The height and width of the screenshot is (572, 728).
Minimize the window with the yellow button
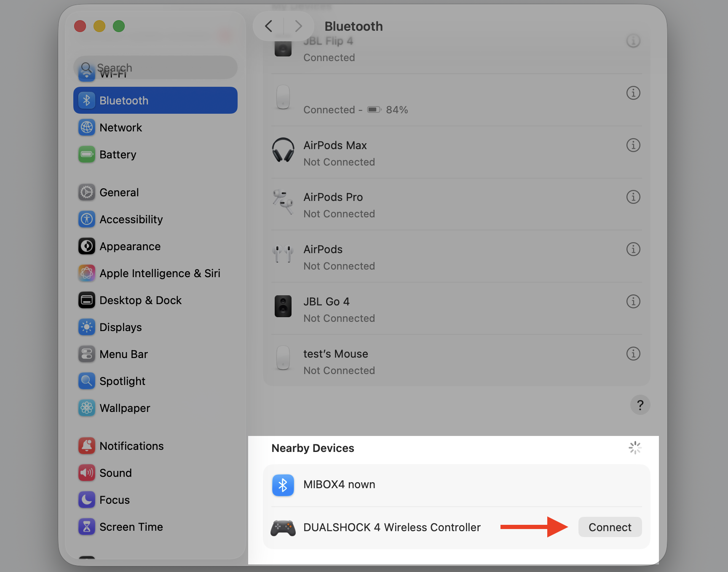[x=99, y=26]
